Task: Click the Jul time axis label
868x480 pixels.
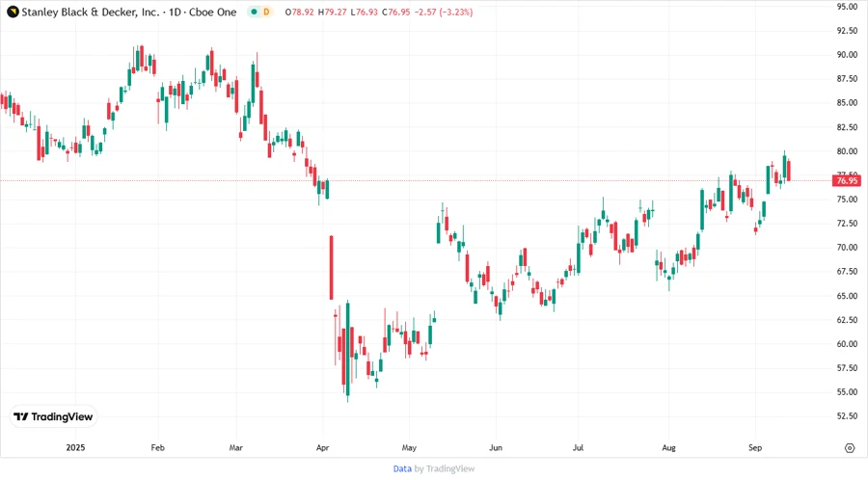Action: click(x=578, y=447)
